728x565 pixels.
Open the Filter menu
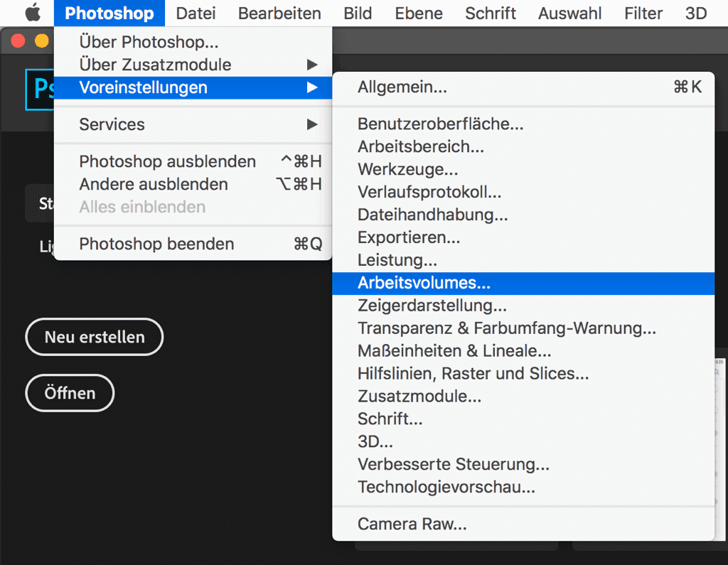[643, 13]
